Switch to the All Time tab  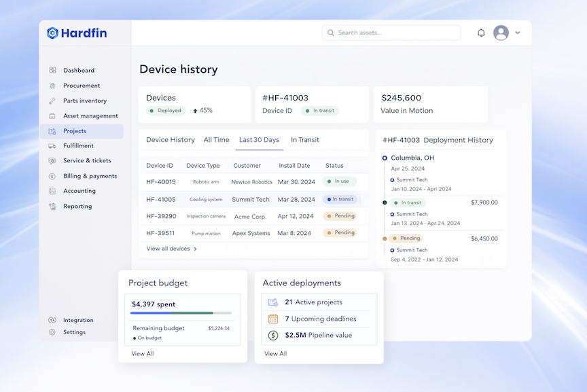coord(216,139)
